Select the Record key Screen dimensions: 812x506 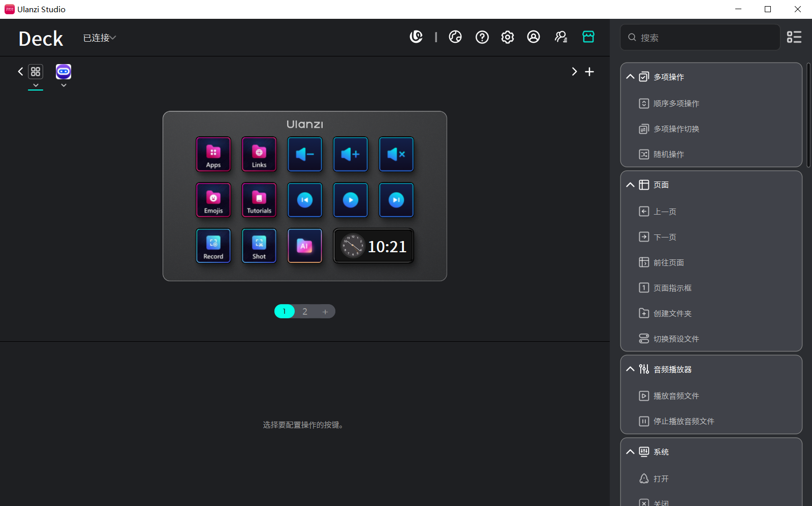[x=213, y=246]
